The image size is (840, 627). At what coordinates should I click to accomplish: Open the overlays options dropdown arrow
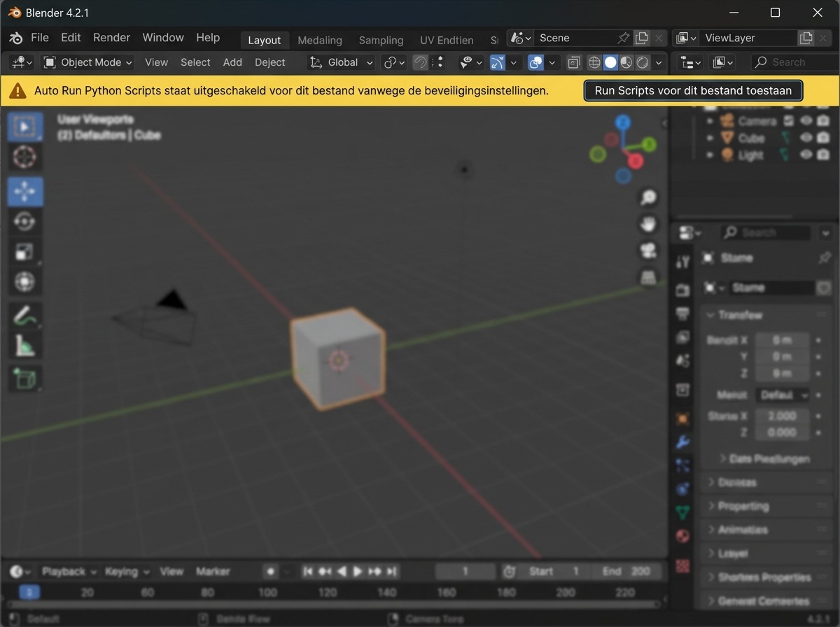(x=552, y=62)
